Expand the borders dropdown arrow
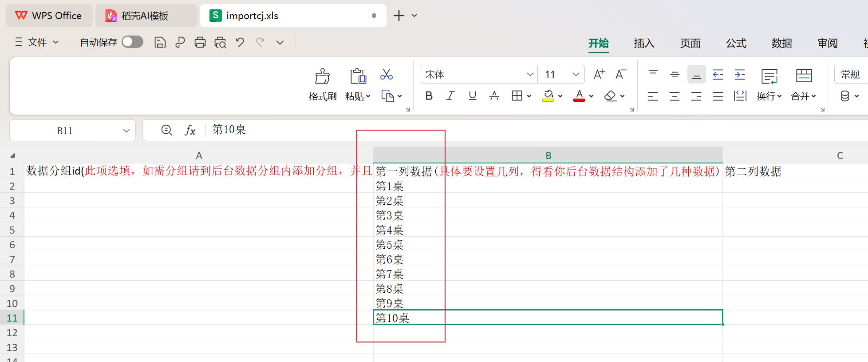Image resolution: width=868 pixels, height=362 pixels. pos(529,96)
